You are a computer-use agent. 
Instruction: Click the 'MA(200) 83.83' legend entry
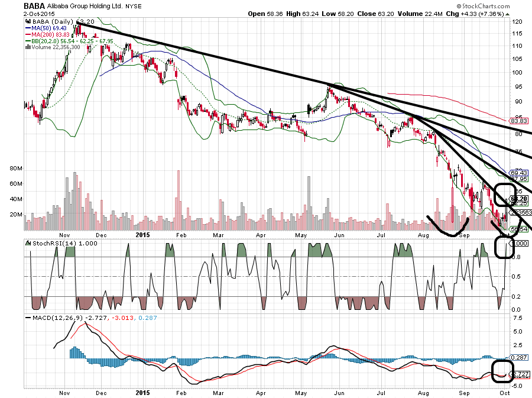coord(50,35)
